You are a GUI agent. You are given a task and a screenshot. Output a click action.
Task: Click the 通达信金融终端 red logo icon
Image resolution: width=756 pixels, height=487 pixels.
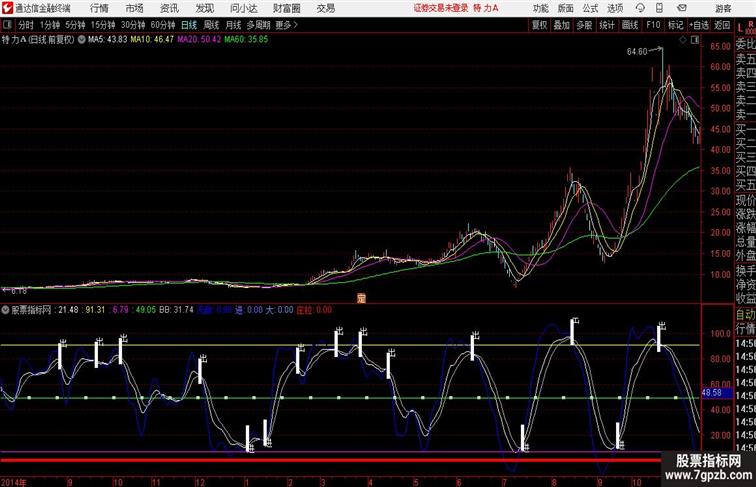coord(7,8)
